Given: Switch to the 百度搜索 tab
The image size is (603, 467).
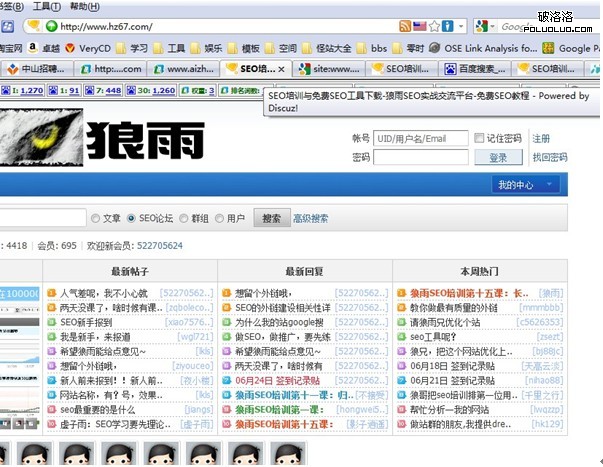Looking at the screenshot, I should 475,69.
